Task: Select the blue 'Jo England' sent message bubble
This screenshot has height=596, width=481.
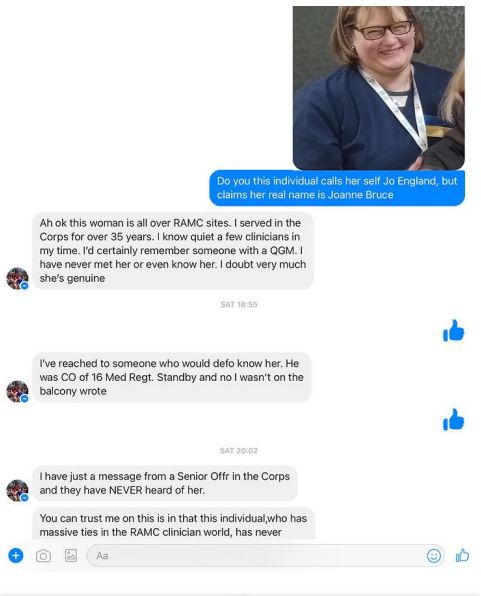Action: coord(337,188)
